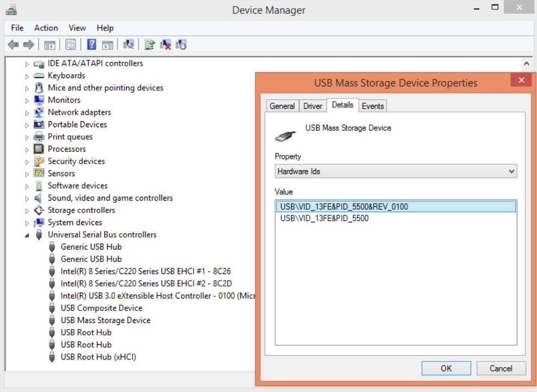Click the Processors chip icon
The image size is (537, 392).
click(x=39, y=149)
